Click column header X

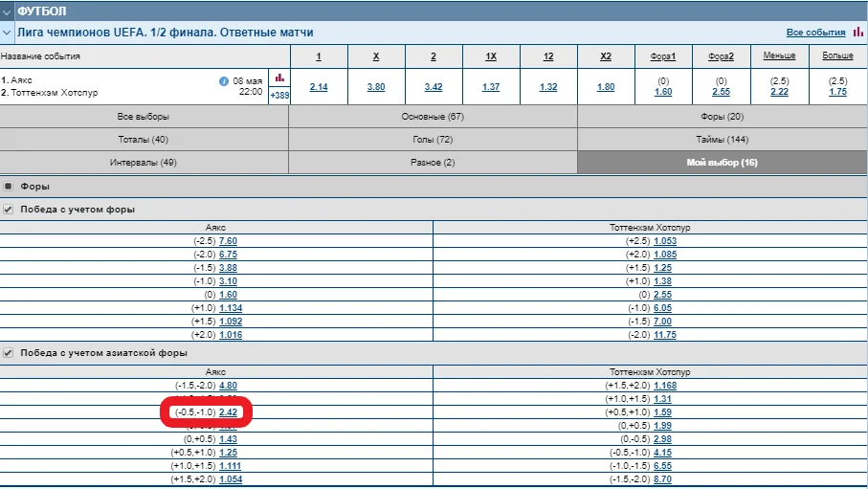[376, 56]
